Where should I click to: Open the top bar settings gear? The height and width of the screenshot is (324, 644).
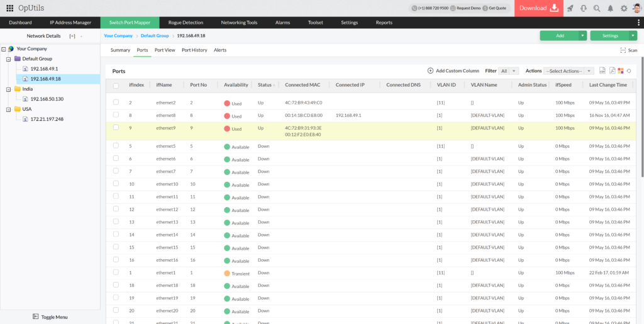point(624,8)
